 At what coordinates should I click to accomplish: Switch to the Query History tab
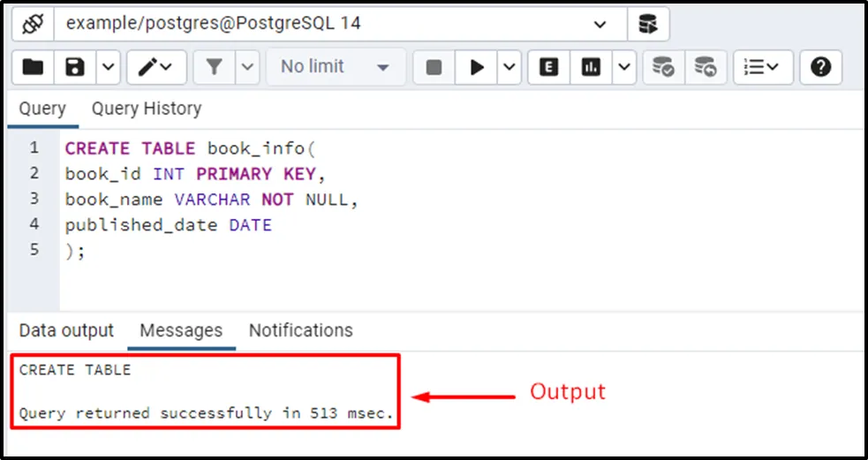pyautogui.click(x=147, y=109)
